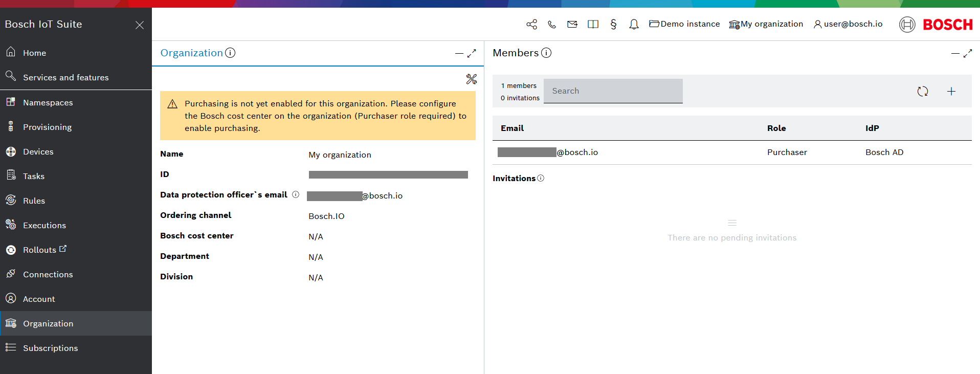
Task: Click the Organization panel title
Action: [192, 53]
